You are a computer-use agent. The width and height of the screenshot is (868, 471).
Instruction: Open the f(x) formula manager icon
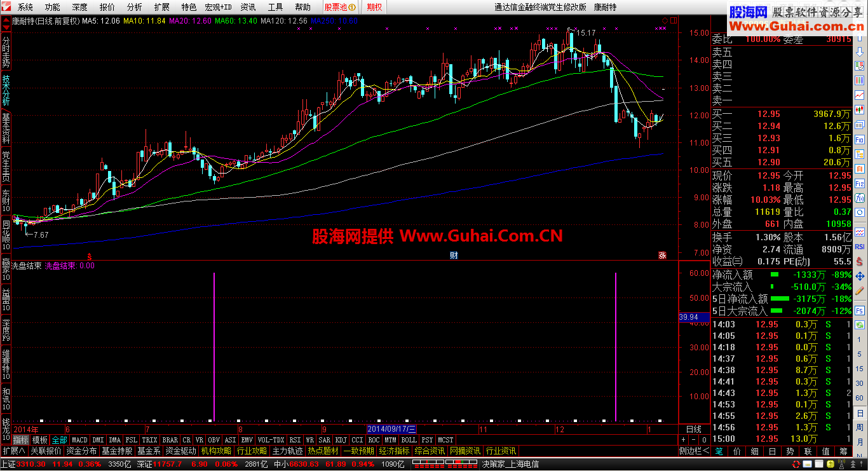point(860,198)
